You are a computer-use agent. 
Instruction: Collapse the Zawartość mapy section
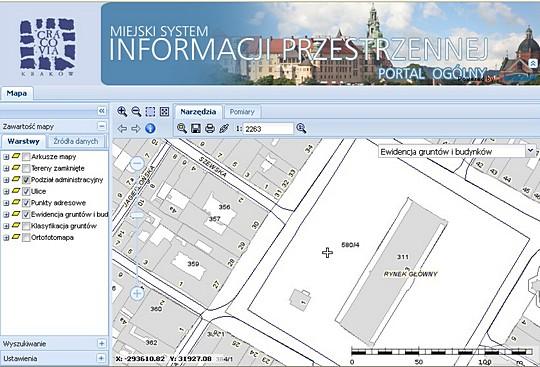[101, 126]
